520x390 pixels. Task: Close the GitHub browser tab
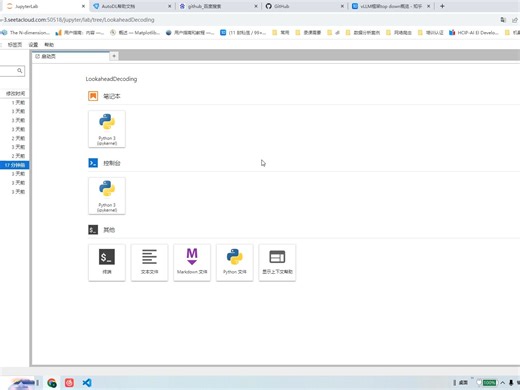(x=342, y=6)
